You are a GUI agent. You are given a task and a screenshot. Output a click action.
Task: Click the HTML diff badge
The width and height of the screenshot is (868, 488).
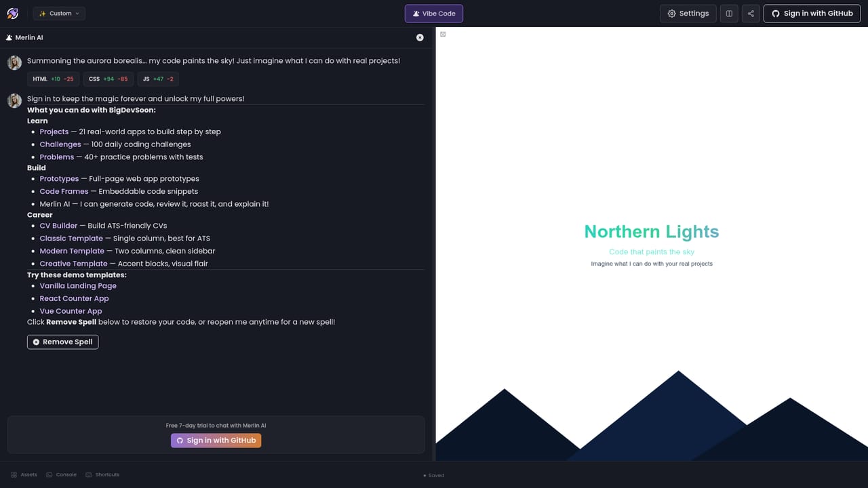53,79
